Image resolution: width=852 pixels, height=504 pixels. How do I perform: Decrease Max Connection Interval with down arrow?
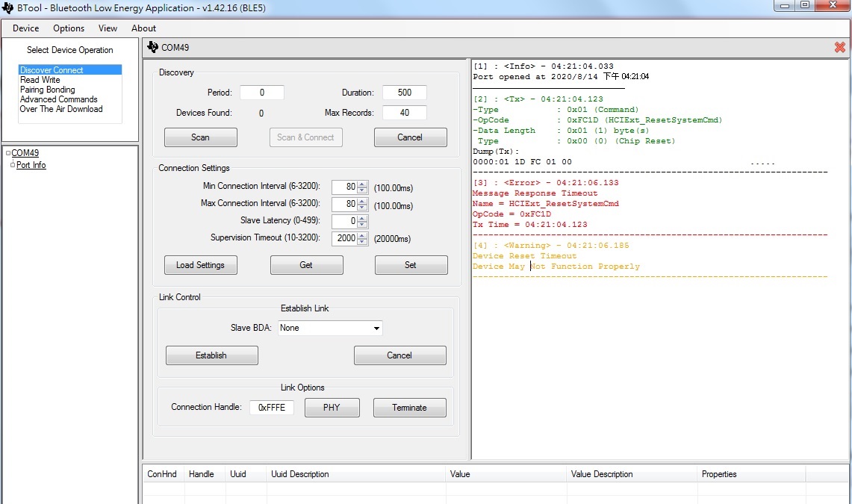(x=363, y=207)
